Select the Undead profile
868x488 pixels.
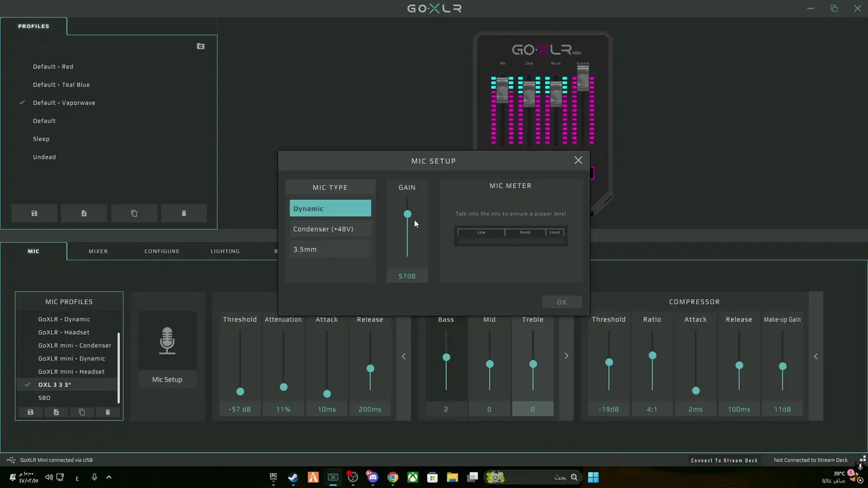click(44, 157)
